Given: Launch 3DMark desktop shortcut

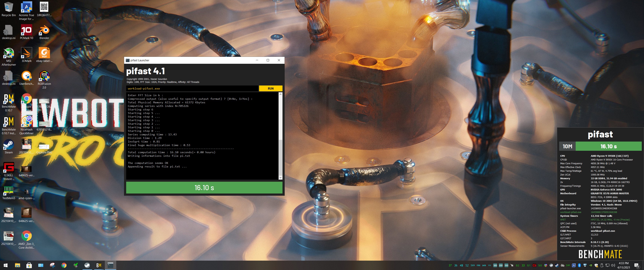Looking at the screenshot, I should 27,55.
